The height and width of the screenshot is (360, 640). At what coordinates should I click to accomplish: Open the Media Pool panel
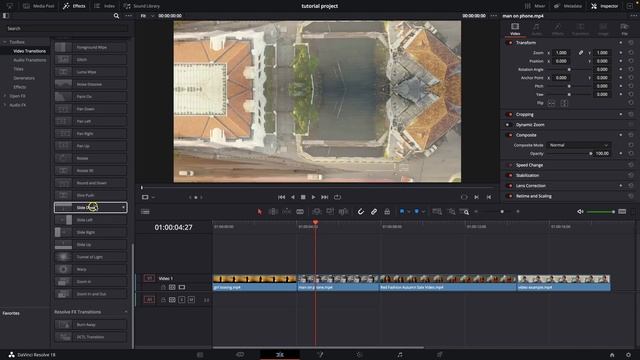coord(38,6)
